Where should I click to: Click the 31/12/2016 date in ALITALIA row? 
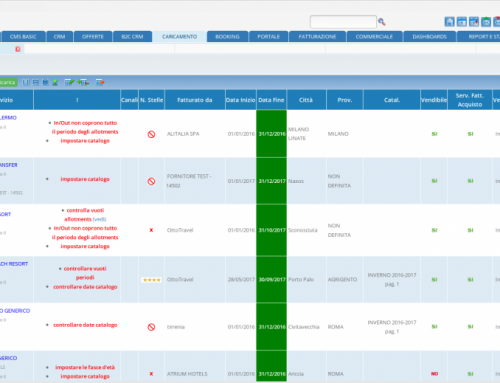272,134
